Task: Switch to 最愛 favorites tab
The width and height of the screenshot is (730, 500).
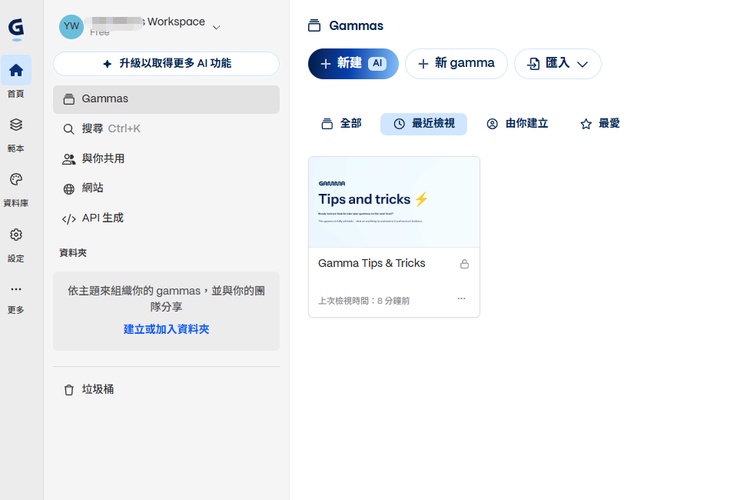Action: 600,124
